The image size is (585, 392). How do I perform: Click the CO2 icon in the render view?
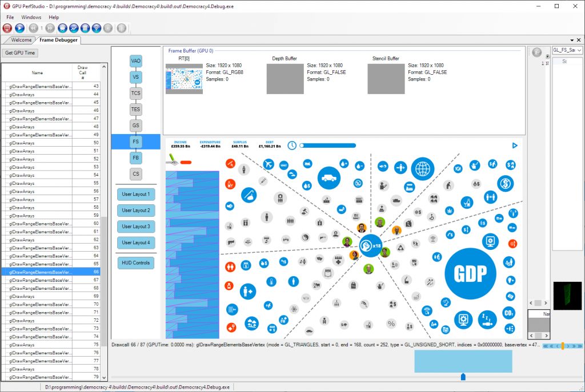pos(509,313)
